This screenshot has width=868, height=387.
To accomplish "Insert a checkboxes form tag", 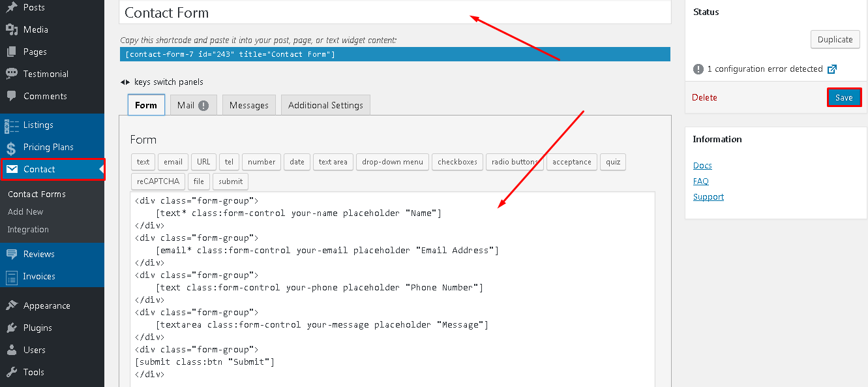I will [x=457, y=162].
